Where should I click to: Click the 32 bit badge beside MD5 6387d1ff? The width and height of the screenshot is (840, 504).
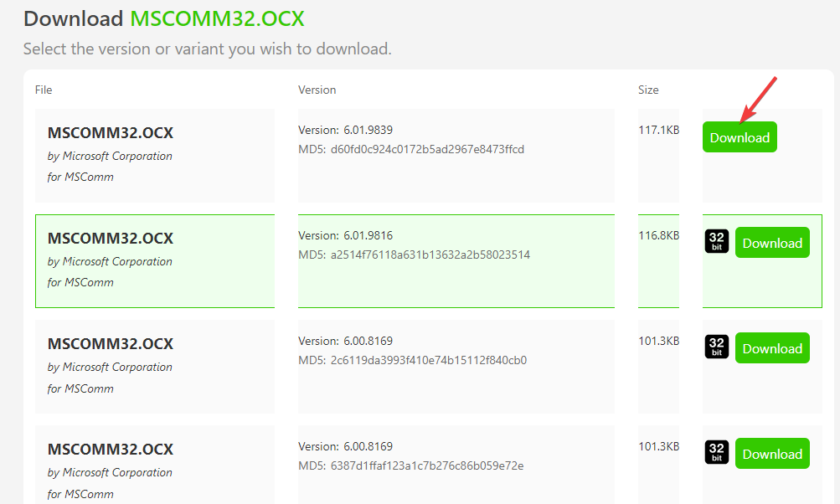pyautogui.click(x=717, y=453)
